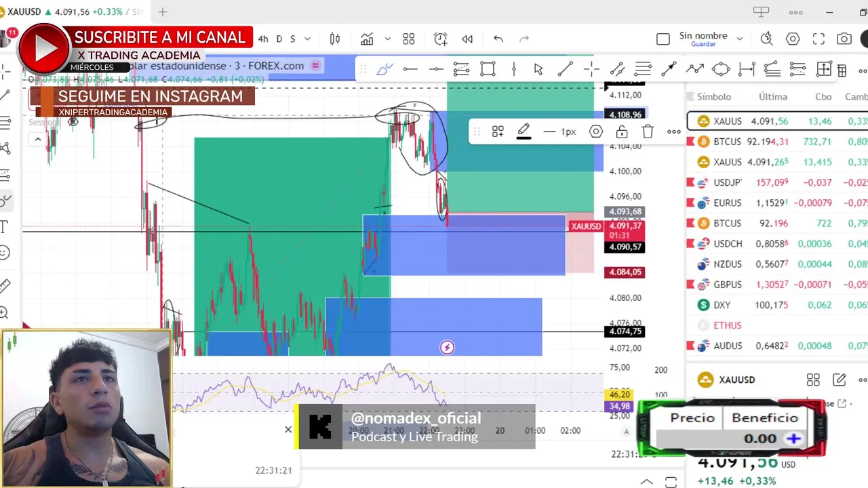
Task: Select the rectangle tool in favorites toolbar
Action: click(488, 69)
